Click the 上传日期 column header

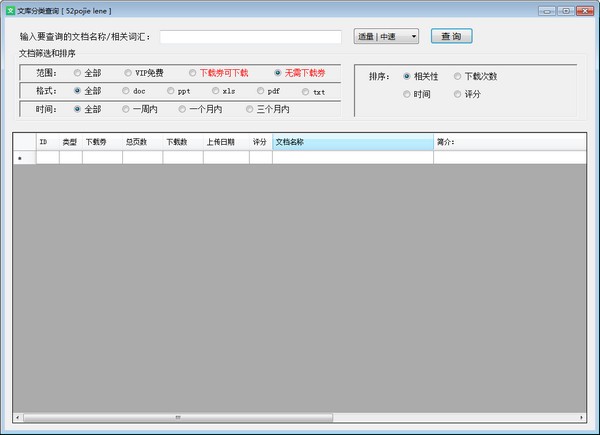click(225, 142)
